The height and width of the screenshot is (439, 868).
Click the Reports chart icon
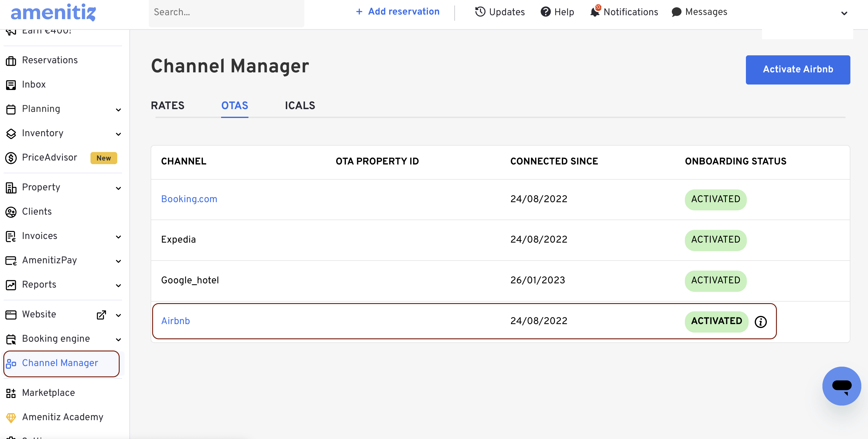pos(11,285)
